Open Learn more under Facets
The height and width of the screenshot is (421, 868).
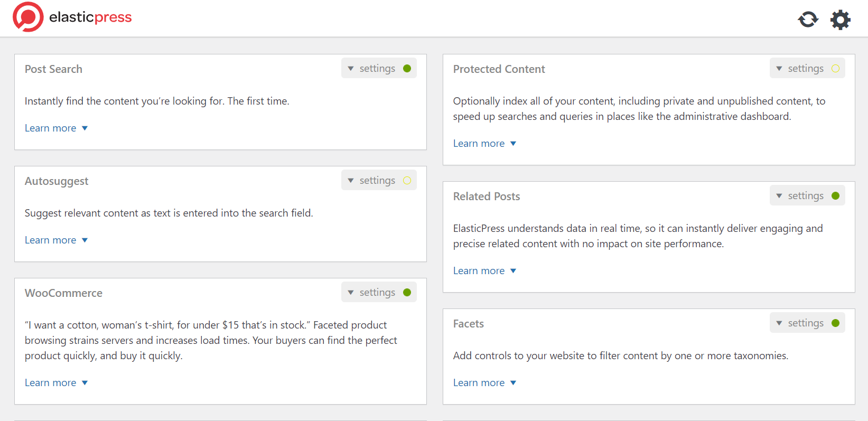[484, 382]
